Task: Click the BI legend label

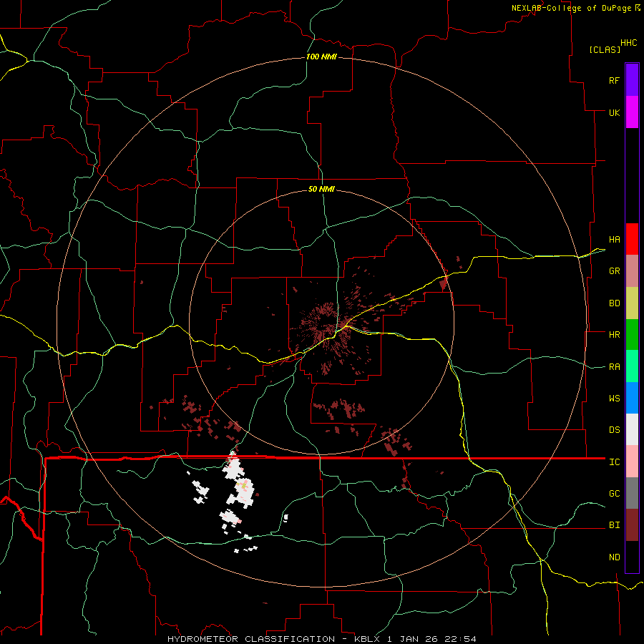Action: pyautogui.click(x=615, y=525)
